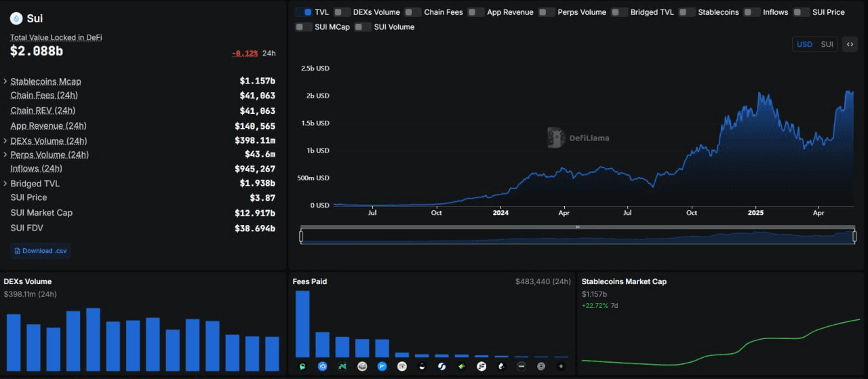Click the left handle of the range slider
This screenshot has height=379, width=868.
click(x=301, y=236)
